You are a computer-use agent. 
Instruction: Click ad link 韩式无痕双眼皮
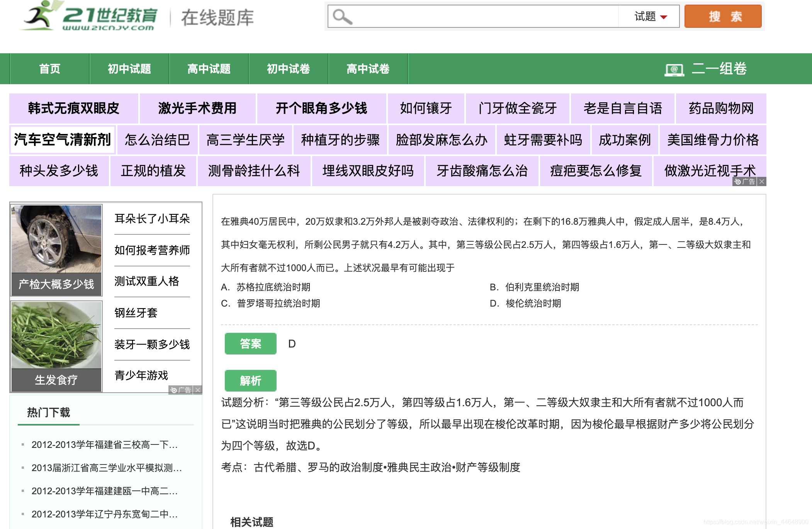[x=74, y=108]
